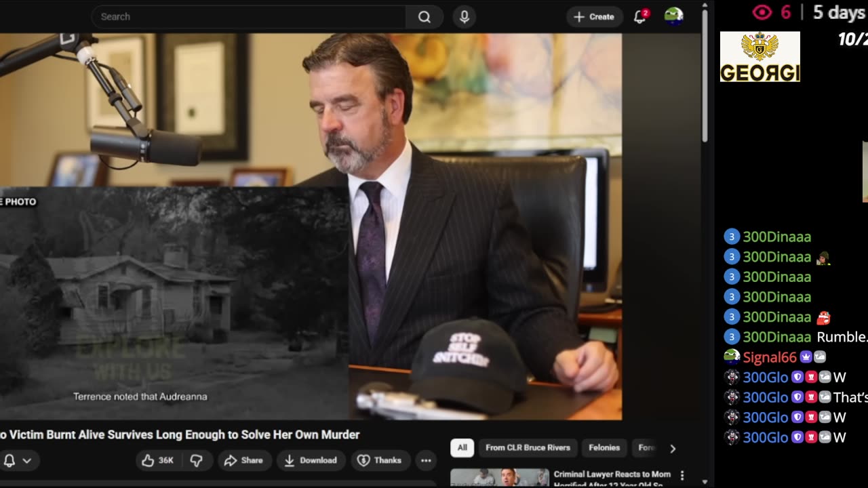Download the video
The width and height of the screenshot is (868, 488).
pyautogui.click(x=311, y=460)
